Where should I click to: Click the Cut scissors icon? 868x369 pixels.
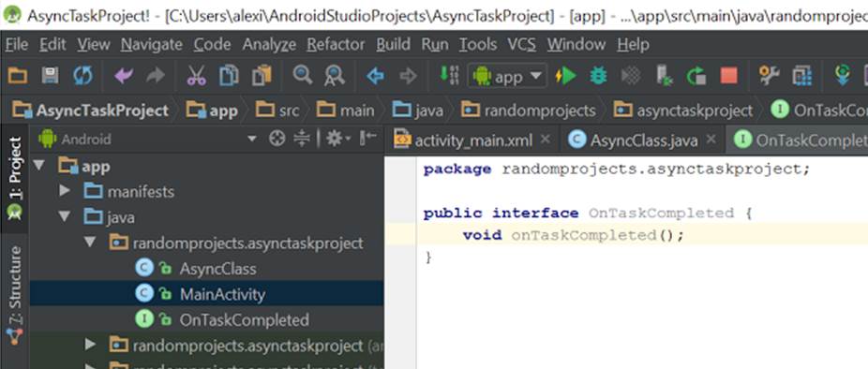196,75
